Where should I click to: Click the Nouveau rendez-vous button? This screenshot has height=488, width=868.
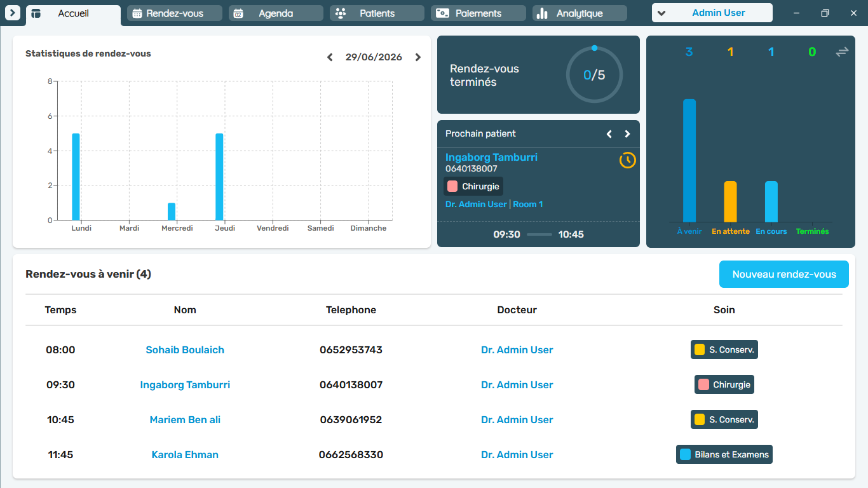pos(784,274)
